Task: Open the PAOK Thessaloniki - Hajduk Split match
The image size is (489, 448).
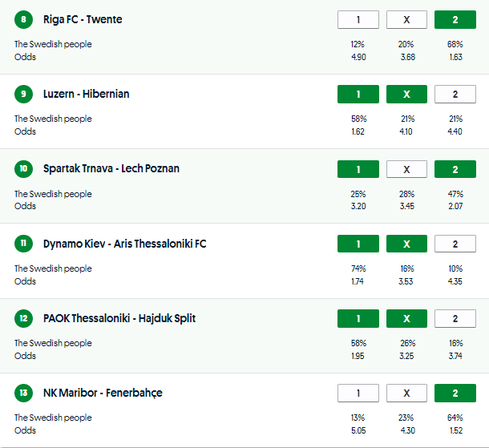Action: click(x=119, y=318)
